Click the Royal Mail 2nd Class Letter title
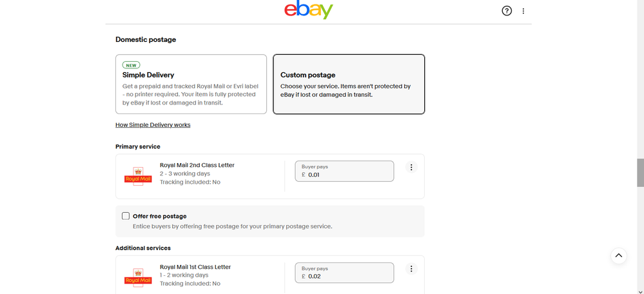644x294 pixels. point(197,165)
